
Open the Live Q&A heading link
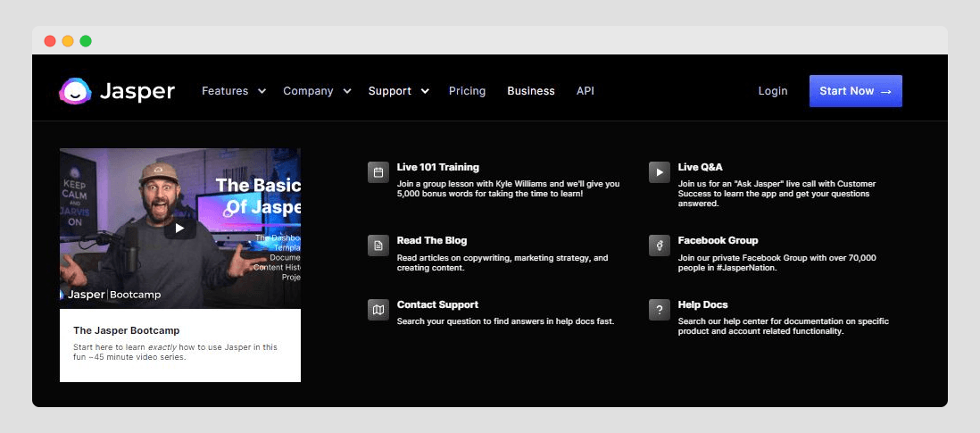700,168
